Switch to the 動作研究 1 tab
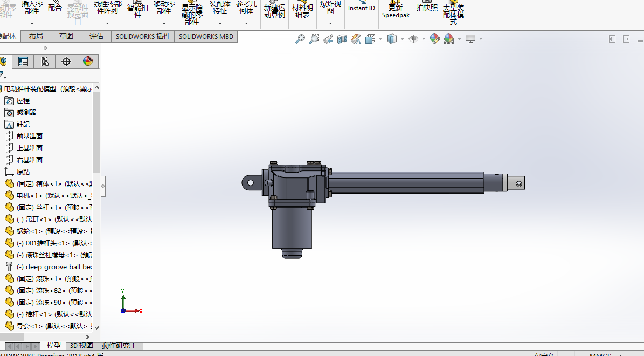Screen dimensions: 644x356 (118, 346)
